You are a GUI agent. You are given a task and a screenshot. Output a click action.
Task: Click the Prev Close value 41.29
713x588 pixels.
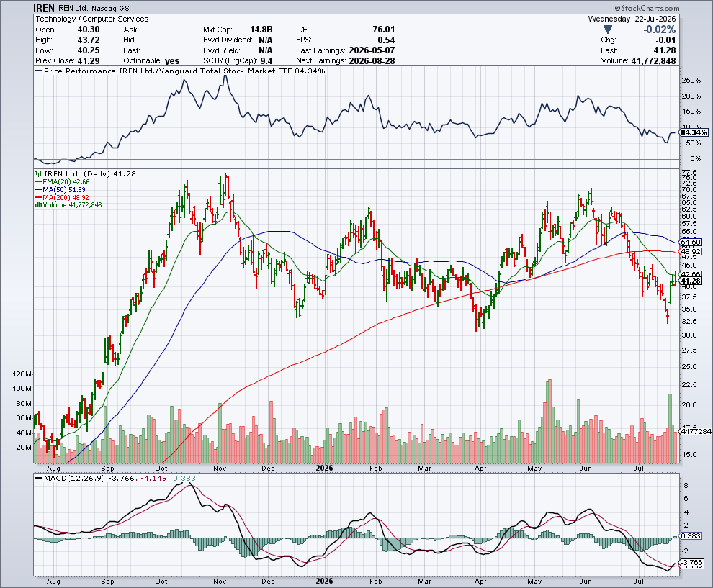tap(88, 61)
